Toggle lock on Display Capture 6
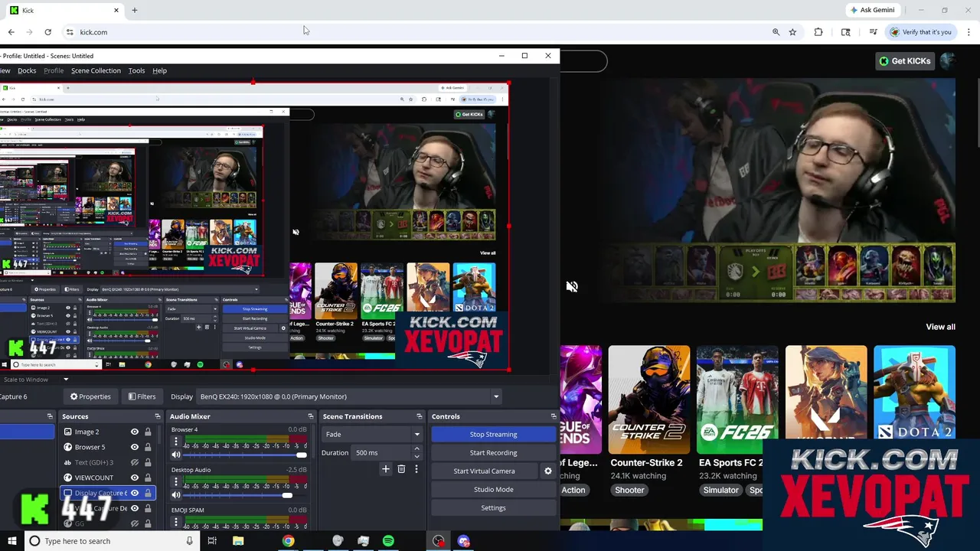 pyautogui.click(x=148, y=493)
